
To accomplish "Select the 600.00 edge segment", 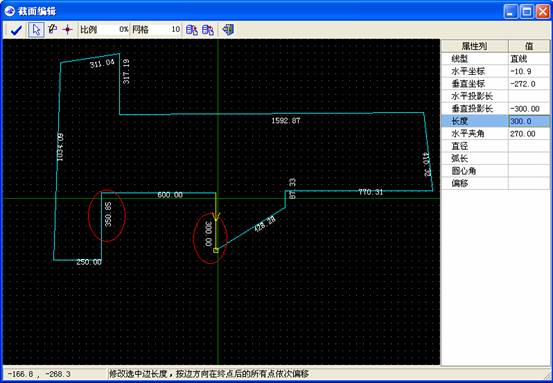I will click(x=158, y=192).
